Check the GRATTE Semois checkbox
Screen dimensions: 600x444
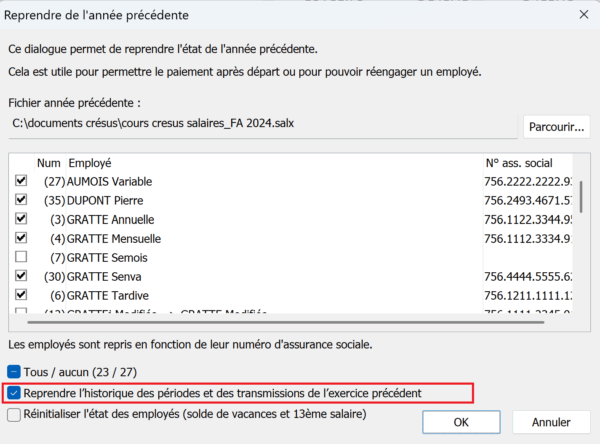click(x=22, y=257)
